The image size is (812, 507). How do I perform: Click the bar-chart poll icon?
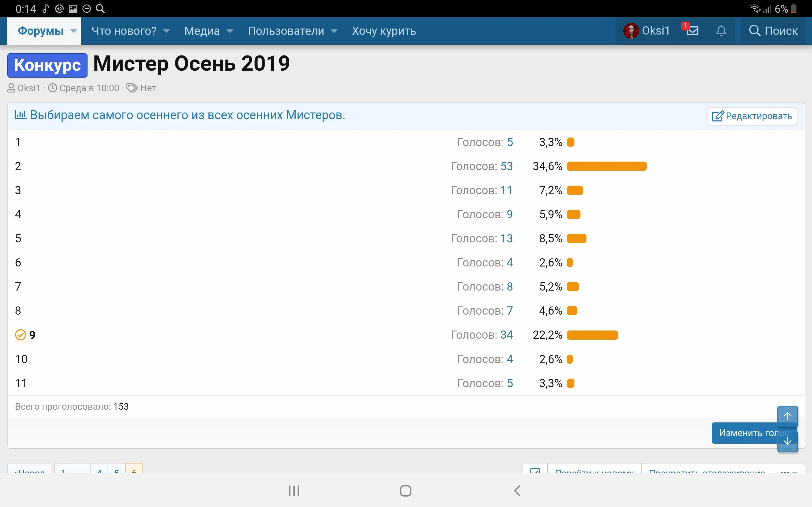tap(21, 115)
